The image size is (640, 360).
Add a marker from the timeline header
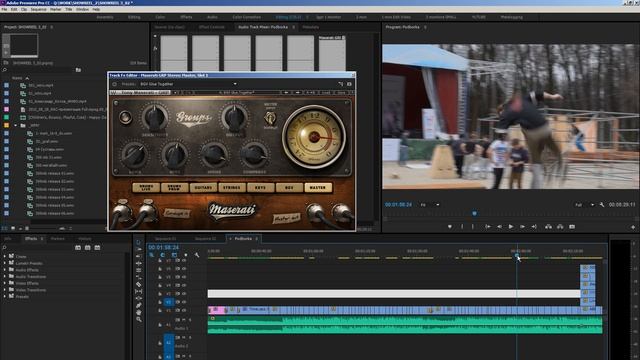click(x=186, y=255)
